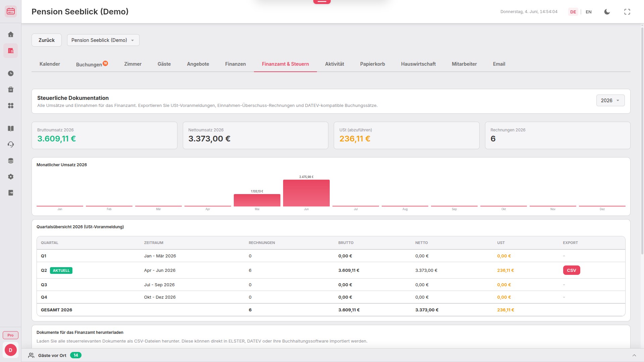Open the database stack sidebar icon

coord(11,161)
